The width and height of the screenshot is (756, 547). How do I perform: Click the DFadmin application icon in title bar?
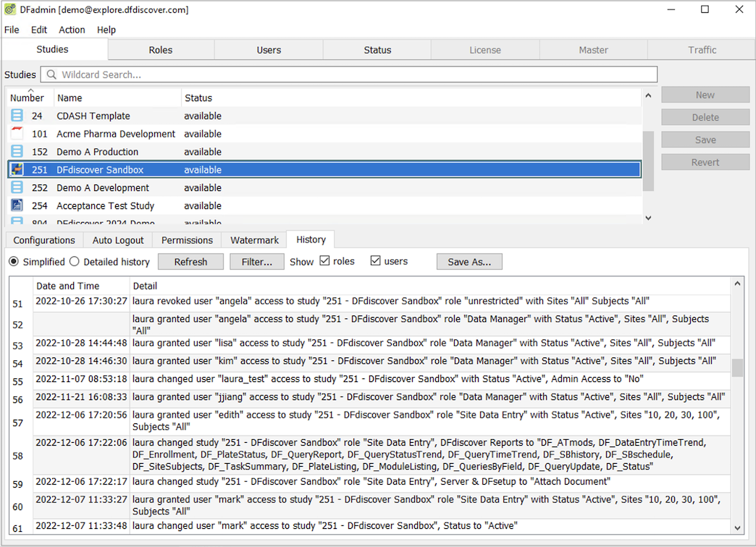[x=9, y=9]
